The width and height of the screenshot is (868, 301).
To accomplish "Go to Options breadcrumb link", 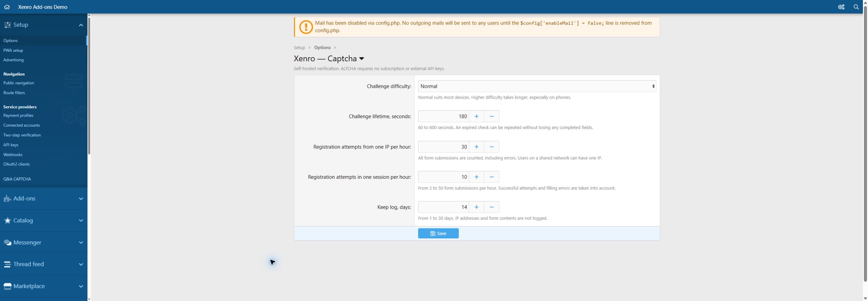I will coord(322,48).
